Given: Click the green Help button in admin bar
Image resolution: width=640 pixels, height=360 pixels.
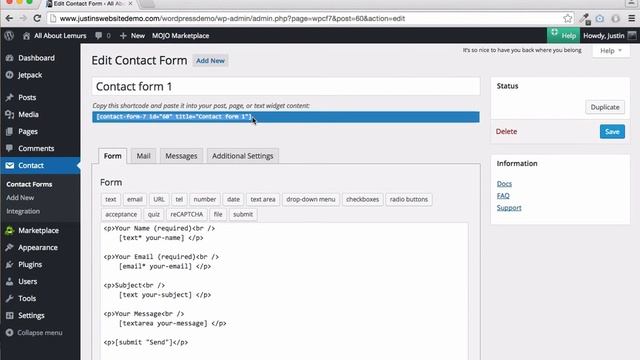Looking at the screenshot, I should pos(563,36).
